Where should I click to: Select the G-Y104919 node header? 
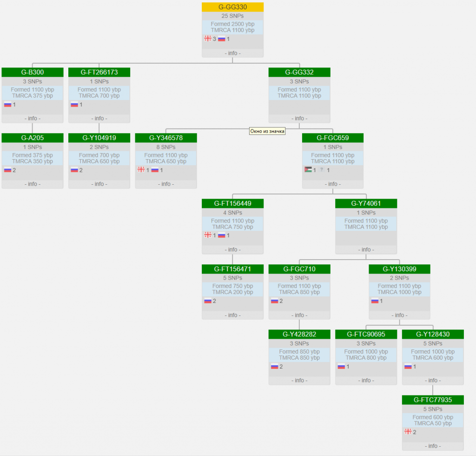pos(99,138)
